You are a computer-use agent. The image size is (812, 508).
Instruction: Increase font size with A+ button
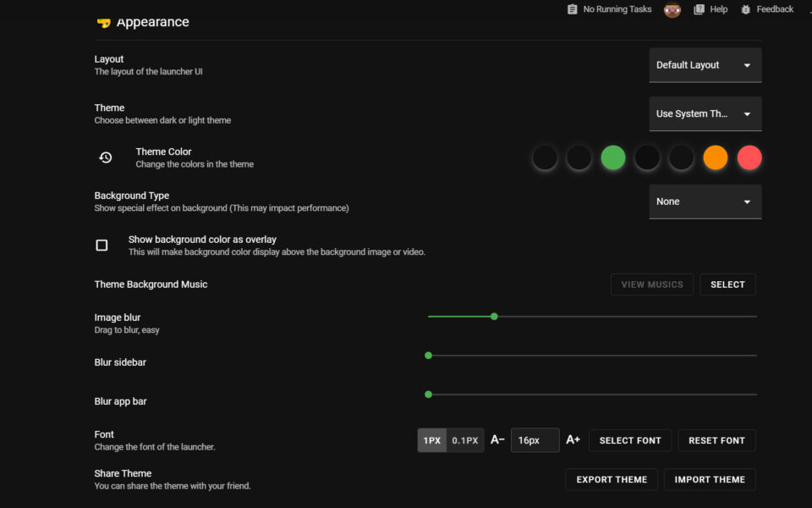pos(573,440)
